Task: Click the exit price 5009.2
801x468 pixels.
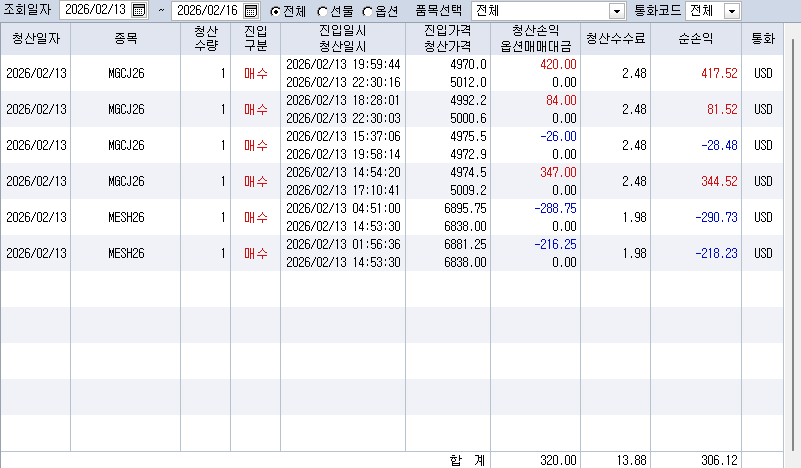Action: [x=468, y=190]
